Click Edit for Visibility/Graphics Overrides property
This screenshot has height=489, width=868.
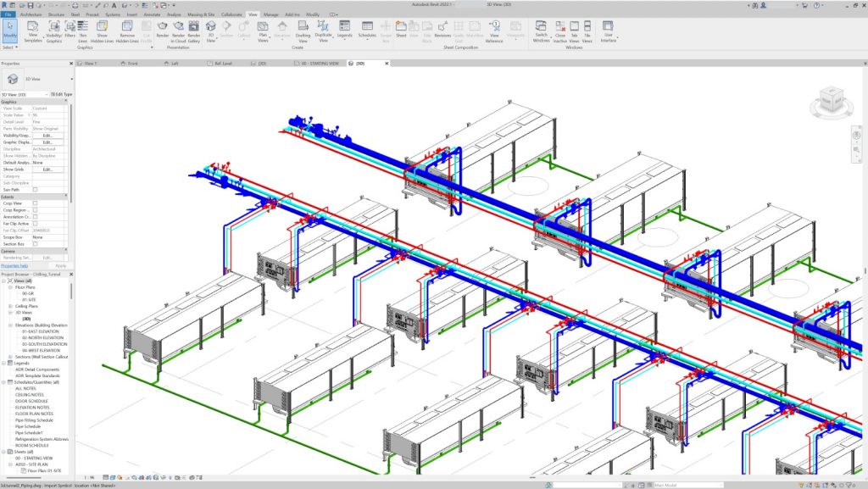(x=47, y=136)
